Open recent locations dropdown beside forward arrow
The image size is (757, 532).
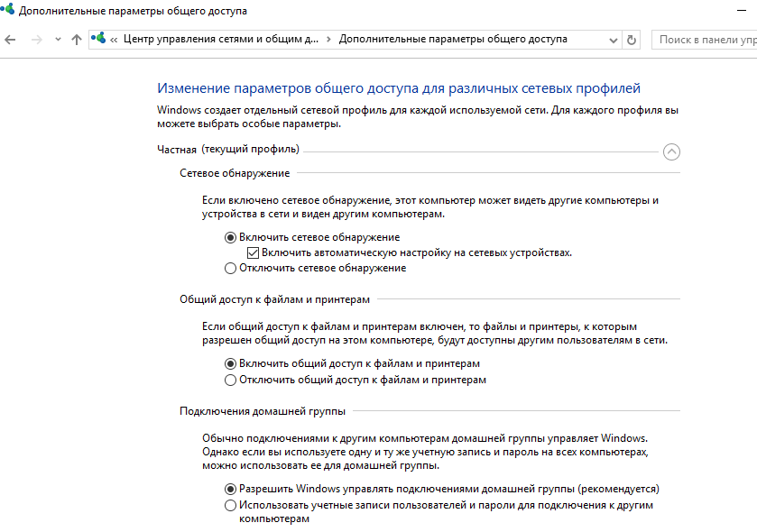pos(56,40)
